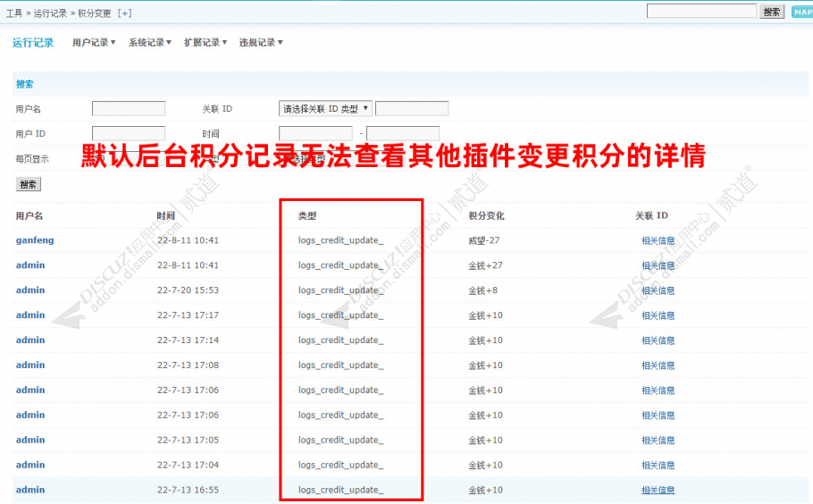Click the 用户名 column header

(x=29, y=215)
